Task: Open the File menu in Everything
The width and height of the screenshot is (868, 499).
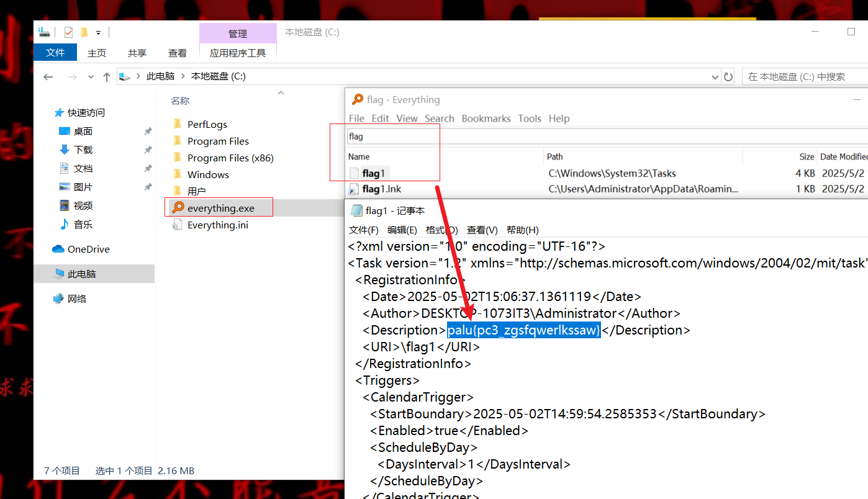Action: click(356, 119)
